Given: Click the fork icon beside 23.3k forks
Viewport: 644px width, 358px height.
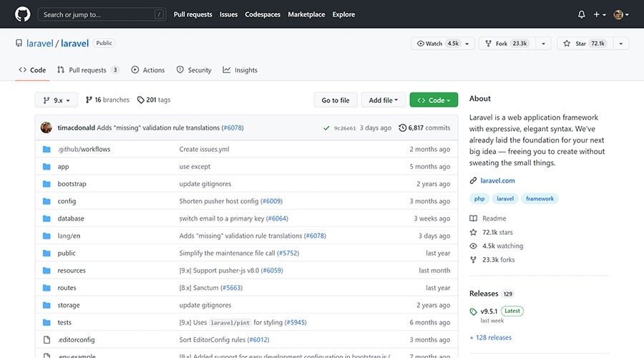Looking at the screenshot, I should 473,260.
